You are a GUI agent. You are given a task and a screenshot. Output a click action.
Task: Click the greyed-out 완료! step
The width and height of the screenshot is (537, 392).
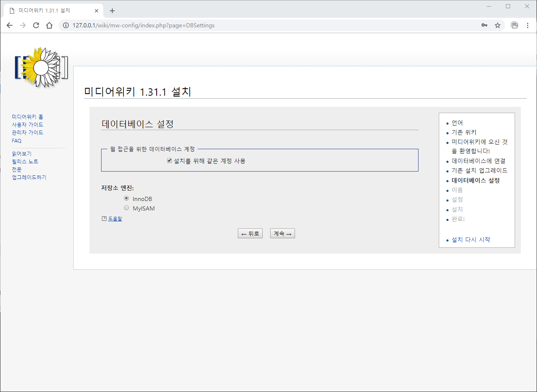pos(458,219)
